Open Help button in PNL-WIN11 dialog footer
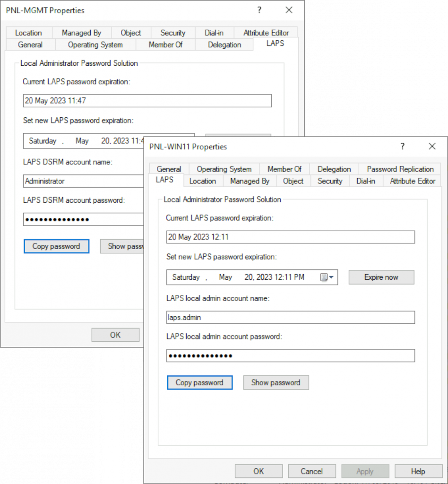The image size is (448, 484). click(418, 471)
